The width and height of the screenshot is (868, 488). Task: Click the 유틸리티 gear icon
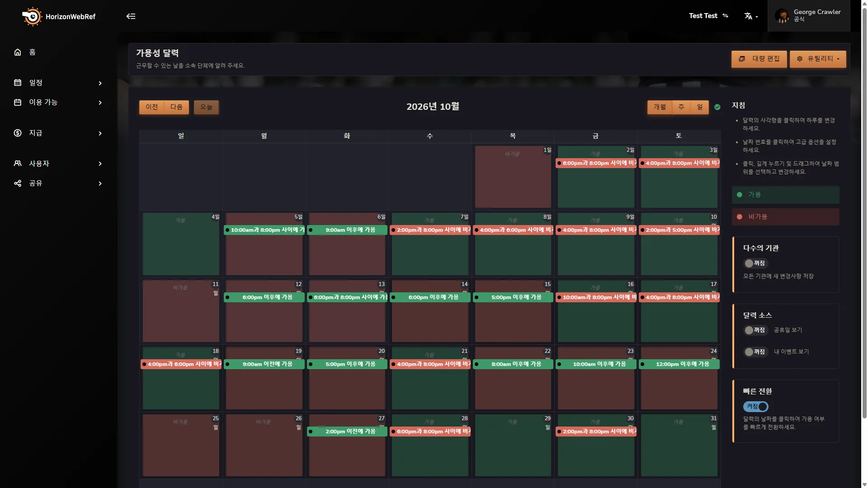click(x=800, y=59)
